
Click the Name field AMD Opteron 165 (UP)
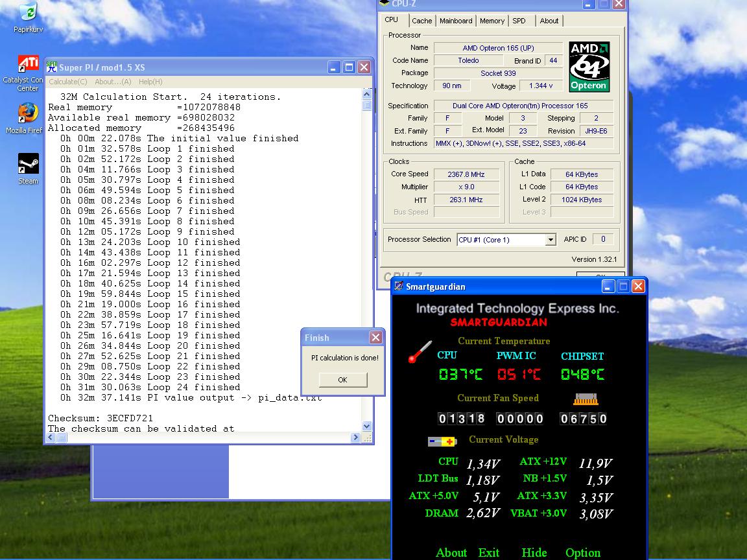(498, 48)
